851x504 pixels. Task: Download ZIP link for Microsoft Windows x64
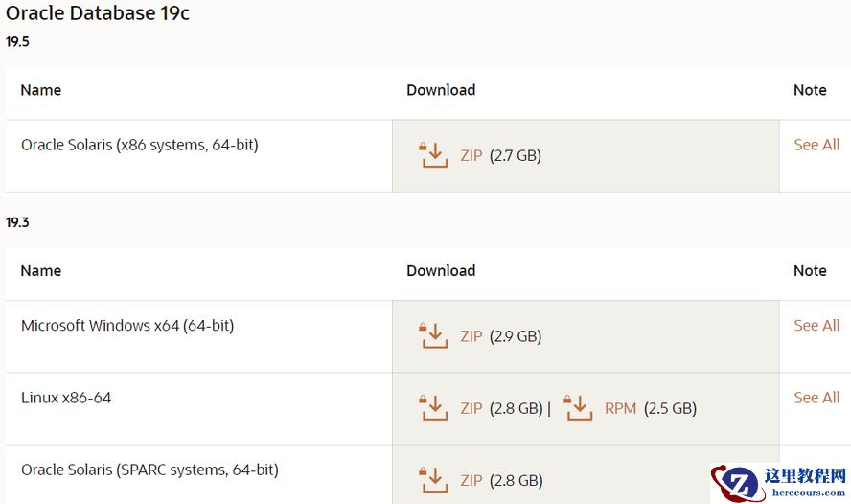pyautogui.click(x=471, y=336)
